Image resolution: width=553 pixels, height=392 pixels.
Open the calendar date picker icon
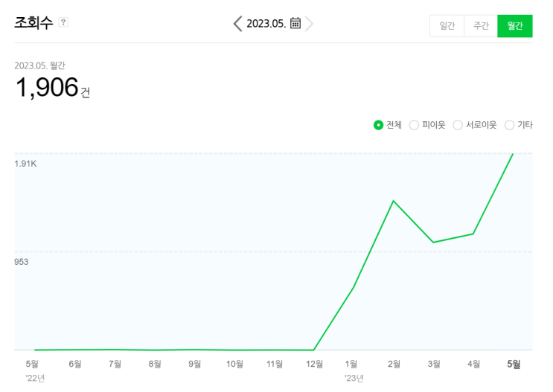pyautogui.click(x=295, y=23)
